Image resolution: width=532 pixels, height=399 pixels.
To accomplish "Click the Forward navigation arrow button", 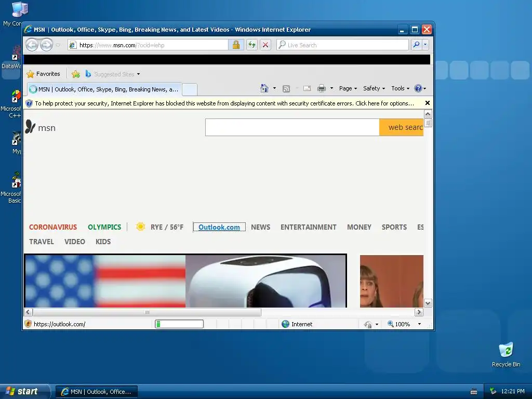I will click(x=47, y=45).
